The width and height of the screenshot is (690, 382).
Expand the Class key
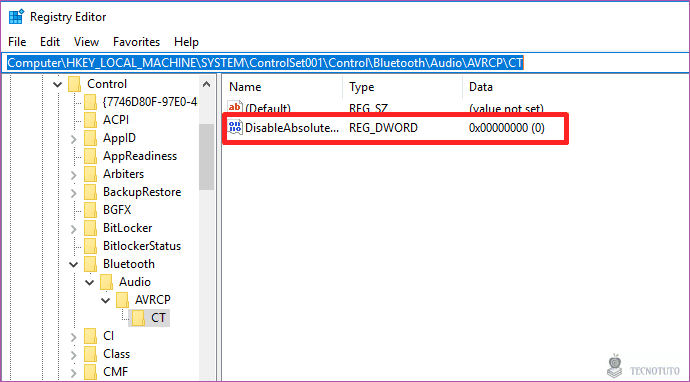[x=73, y=355]
